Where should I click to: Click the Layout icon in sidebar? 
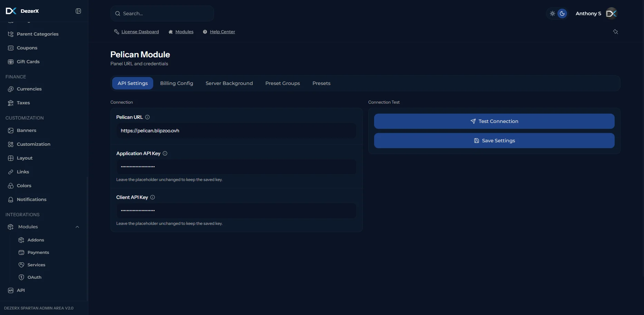pos(11,158)
